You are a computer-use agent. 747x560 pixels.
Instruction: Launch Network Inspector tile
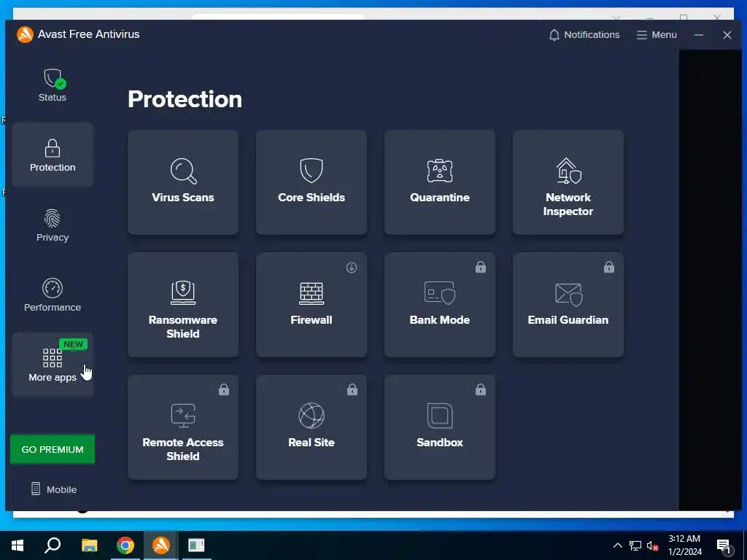pyautogui.click(x=568, y=182)
